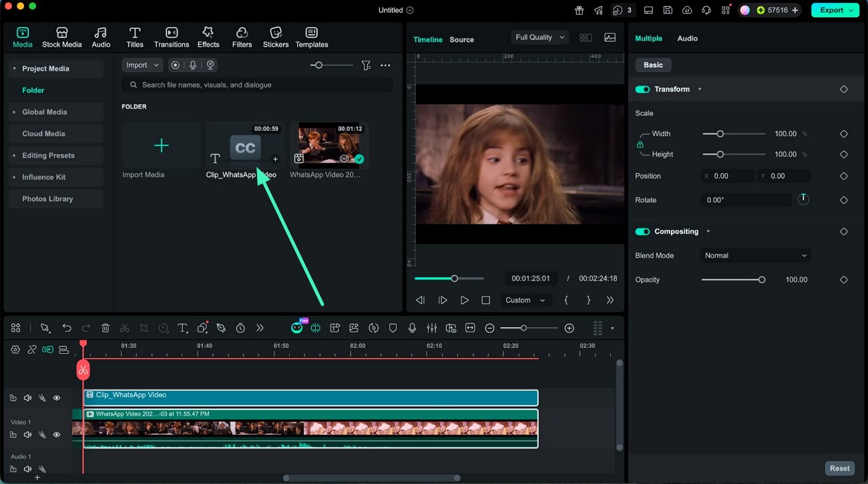Mute the Audio 1 track speaker icon
The height and width of the screenshot is (484, 868).
[x=27, y=469]
